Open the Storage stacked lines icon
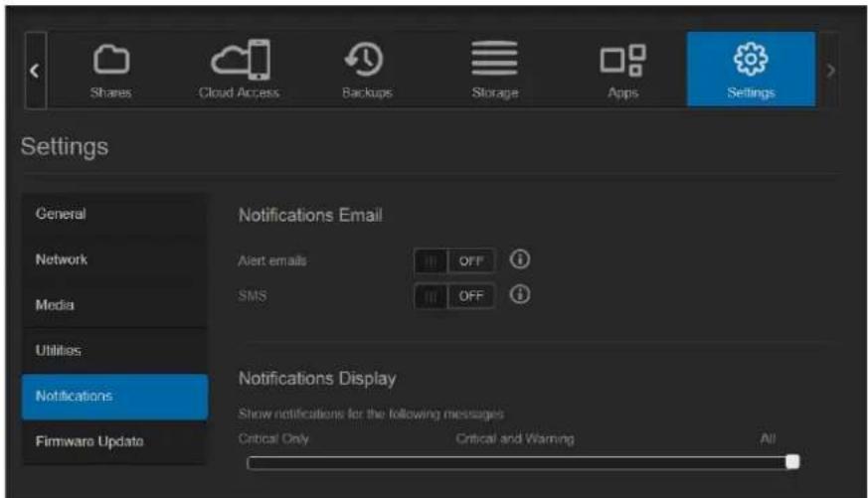Screen dimensions: 868x498 click(x=494, y=58)
